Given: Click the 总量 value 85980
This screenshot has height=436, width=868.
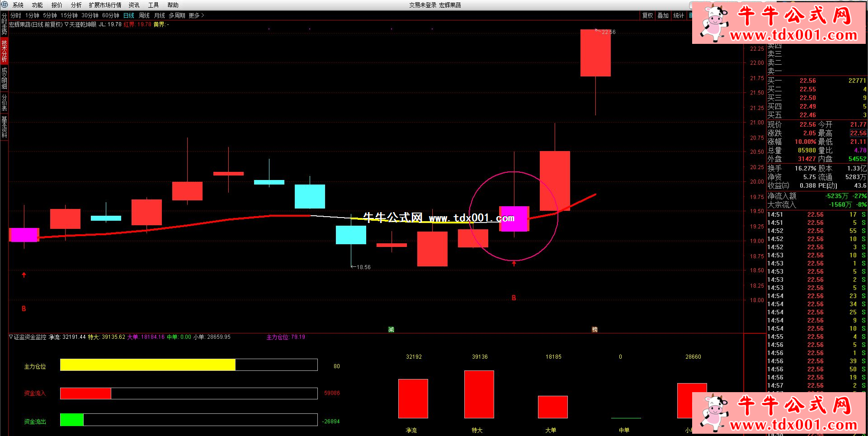Looking at the screenshot, I should [x=807, y=150].
